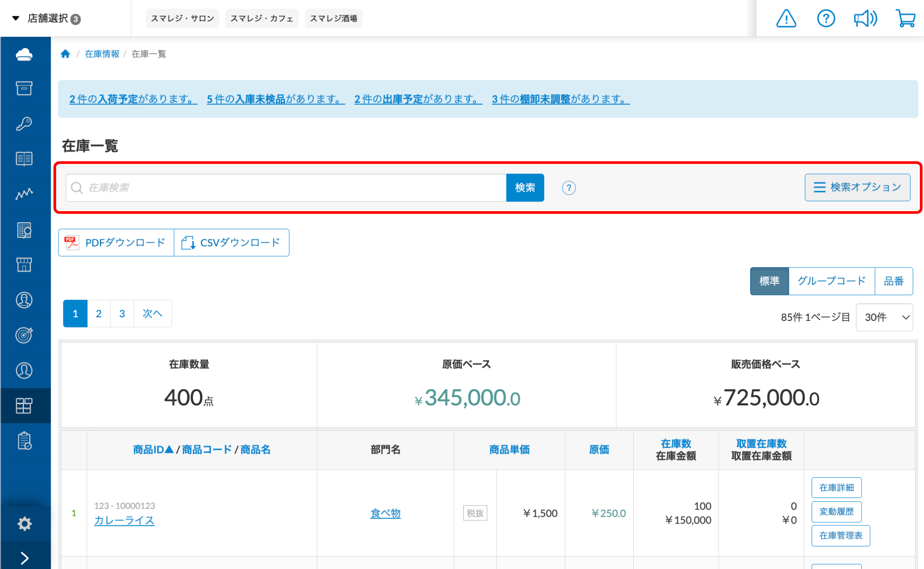Click the home breadcrumb icon
The height and width of the screenshot is (569, 924).
66,54
